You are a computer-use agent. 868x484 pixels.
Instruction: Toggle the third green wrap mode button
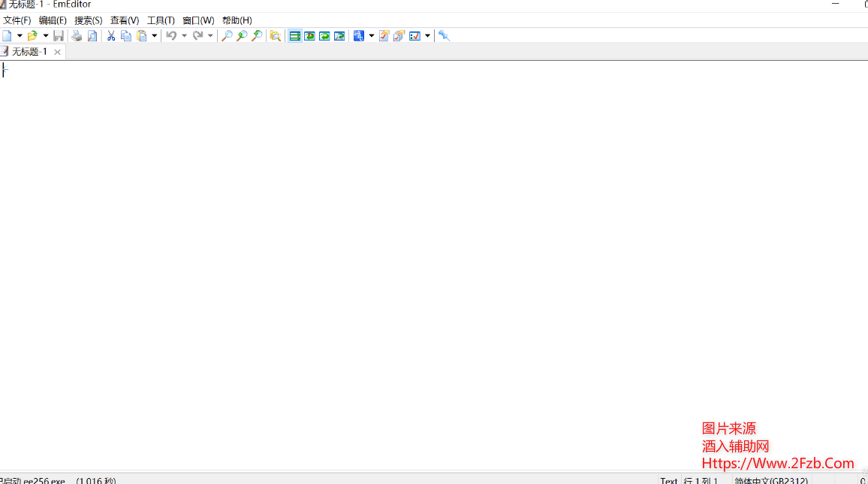[324, 36]
